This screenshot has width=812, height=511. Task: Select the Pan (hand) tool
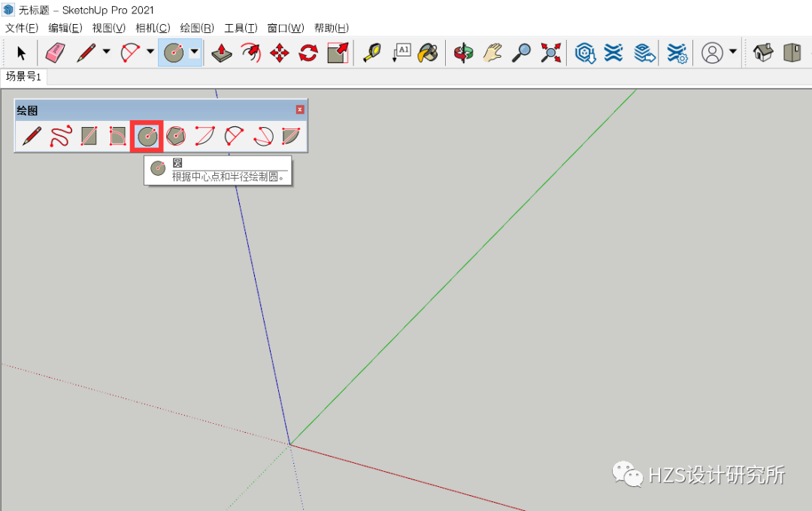(492, 53)
